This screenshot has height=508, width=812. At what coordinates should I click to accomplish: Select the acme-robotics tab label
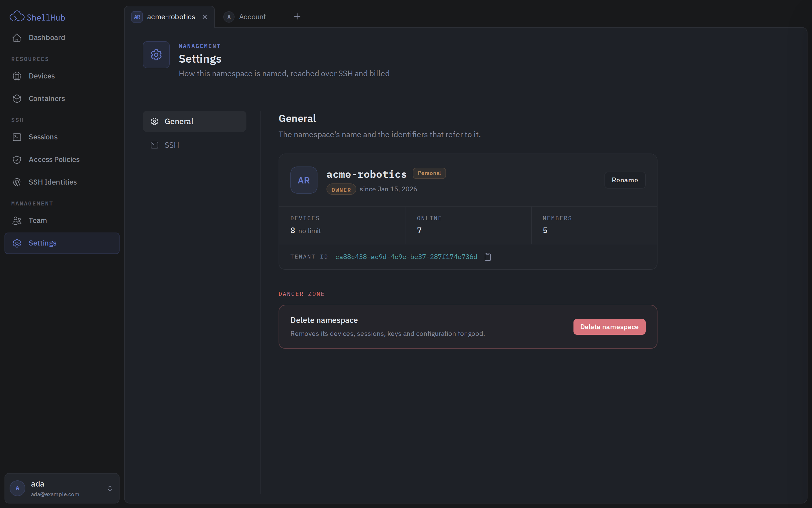(x=171, y=17)
